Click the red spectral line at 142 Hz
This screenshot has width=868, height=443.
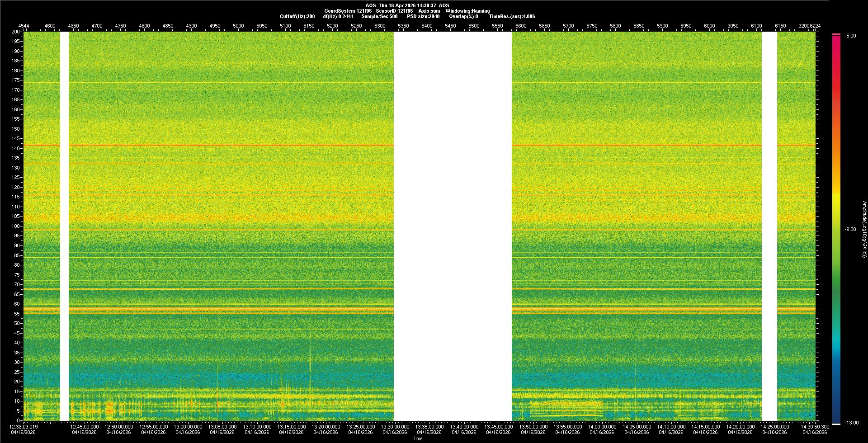pyautogui.click(x=226, y=145)
